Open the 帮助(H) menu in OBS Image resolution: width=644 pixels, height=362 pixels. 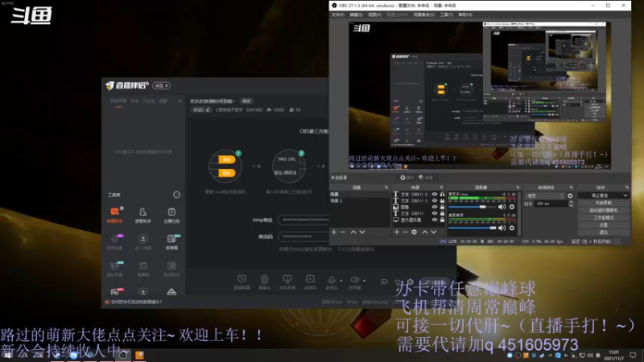coord(465,14)
